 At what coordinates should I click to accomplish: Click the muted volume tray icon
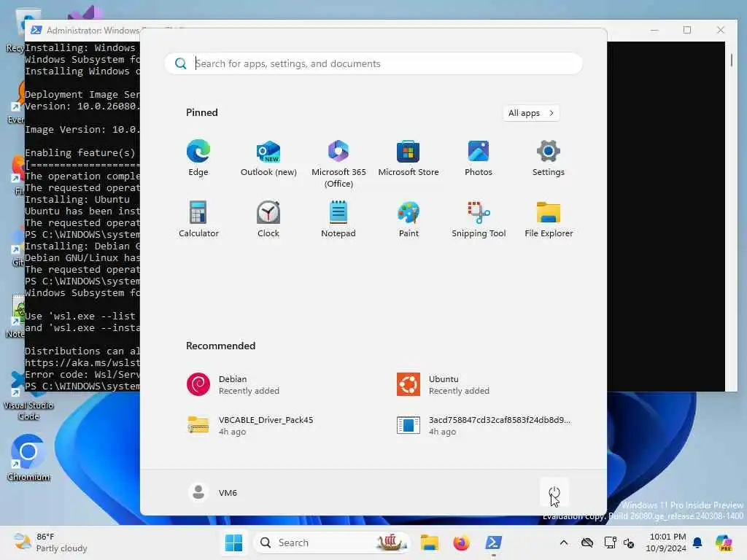point(629,542)
